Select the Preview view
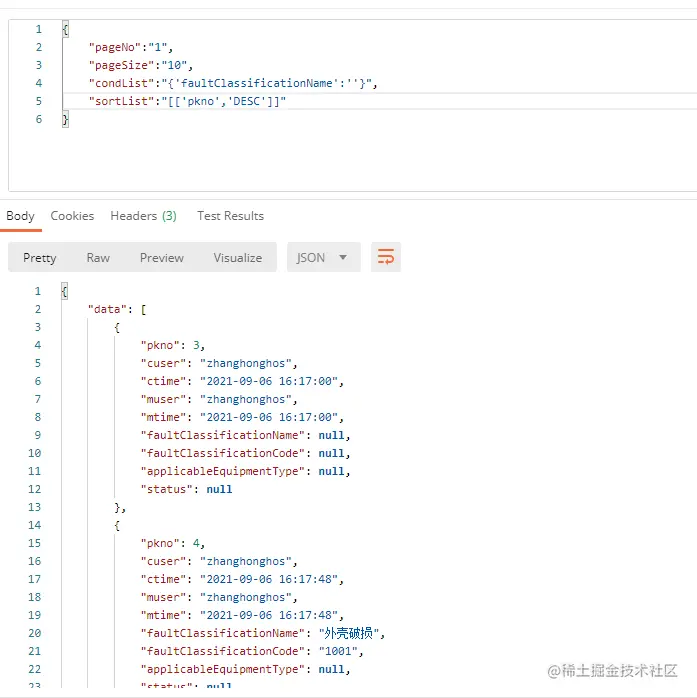The width and height of the screenshot is (697, 698). [x=162, y=258]
